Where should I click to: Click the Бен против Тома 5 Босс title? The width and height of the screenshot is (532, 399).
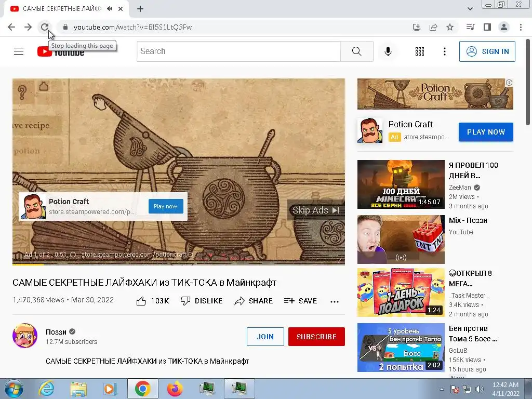(473, 334)
